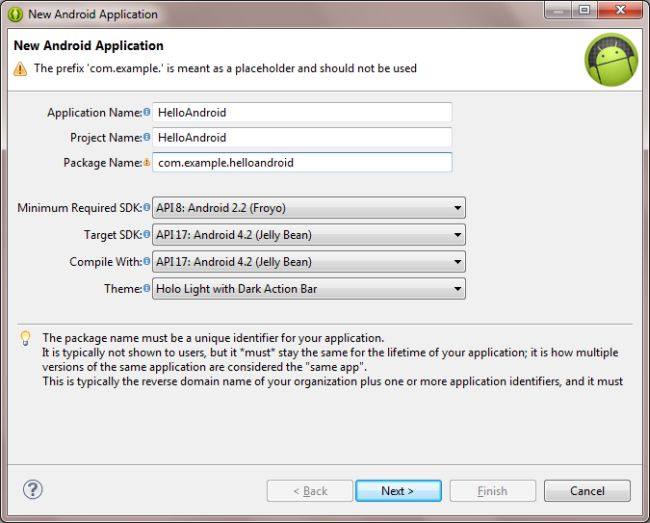Screen dimensions: 650x523
Task: Click the 'Package Name:' label
Action: [103, 162]
